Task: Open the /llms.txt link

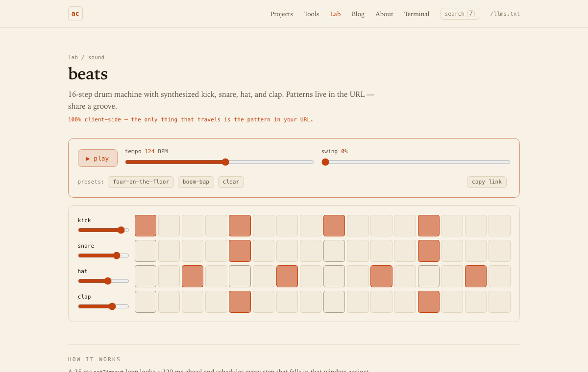Action: tap(505, 14)
